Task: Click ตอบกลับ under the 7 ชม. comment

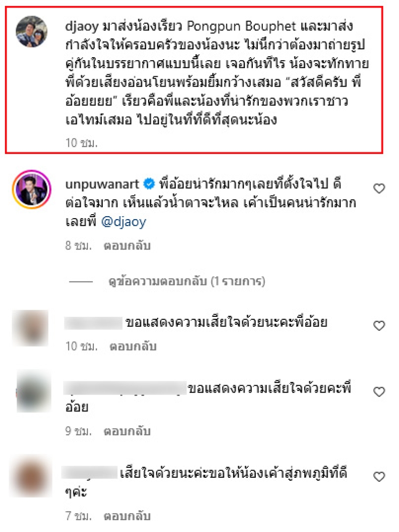Action: pos(127,516)
